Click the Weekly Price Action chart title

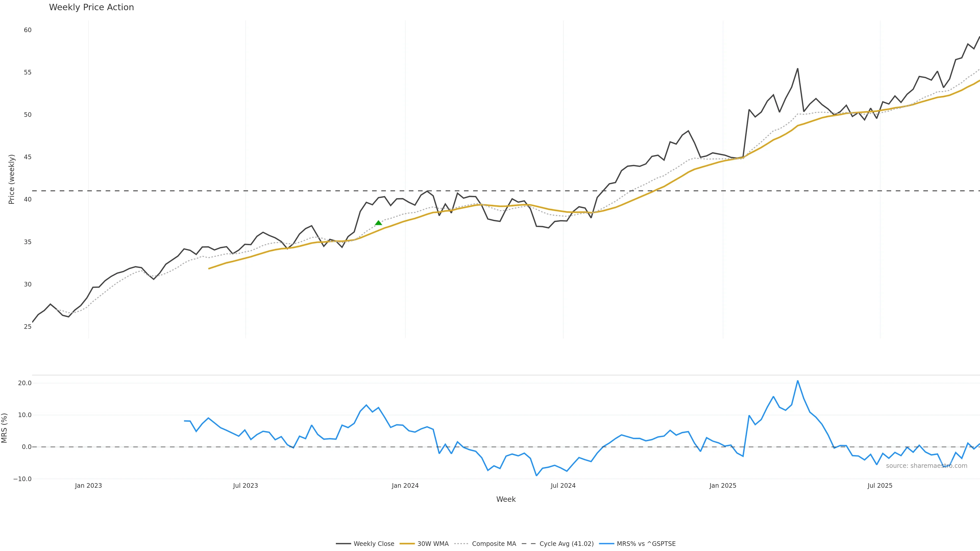point(91,7)
